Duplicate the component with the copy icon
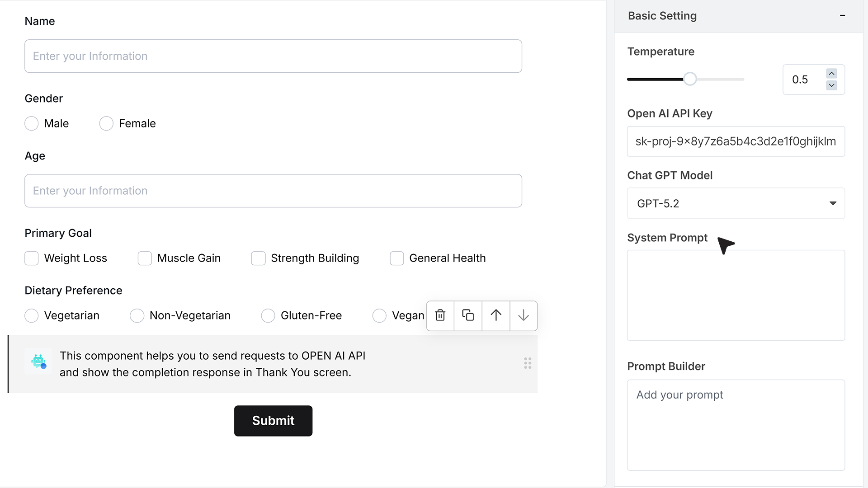Viewport: 868px width, 488px height. [x=468, y=315]
